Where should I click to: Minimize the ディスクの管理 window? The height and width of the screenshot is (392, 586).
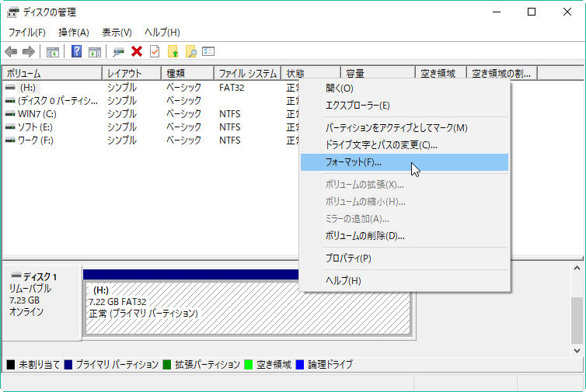(497, 12)
